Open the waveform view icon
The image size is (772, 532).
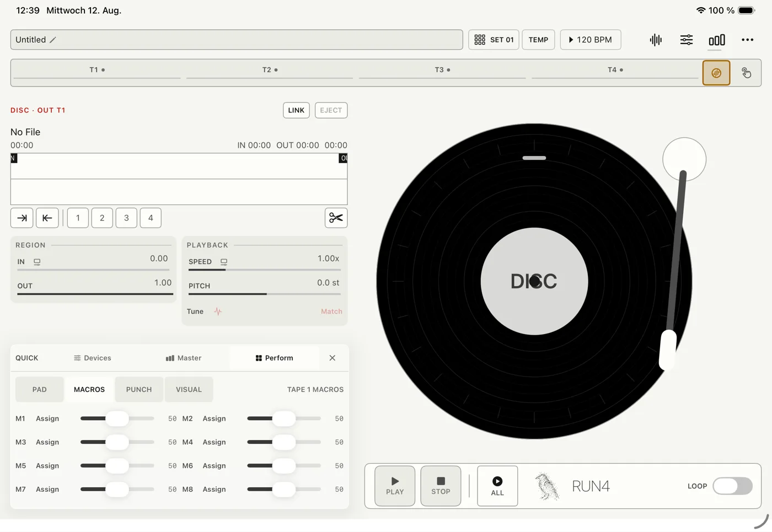[656, 40]
